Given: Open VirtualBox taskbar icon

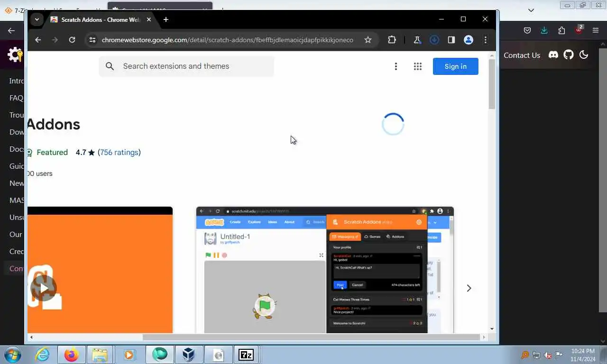Looking at the screenshot, I should pyautogui.click(x=189, y=355).
